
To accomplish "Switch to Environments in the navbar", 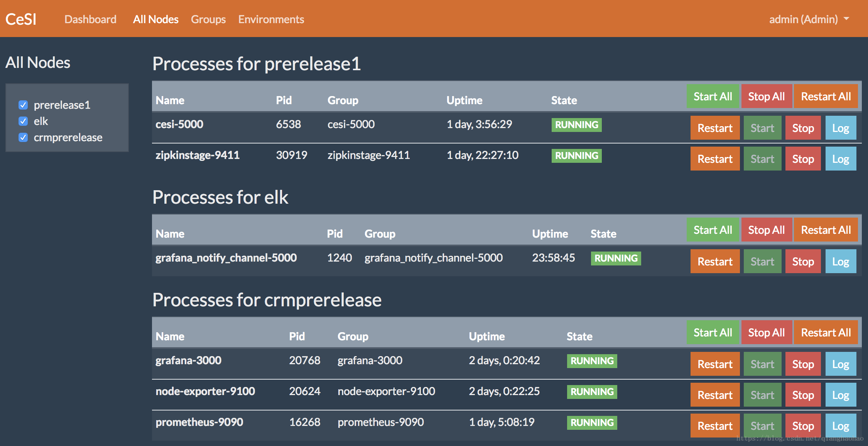I will pos(271,19).
